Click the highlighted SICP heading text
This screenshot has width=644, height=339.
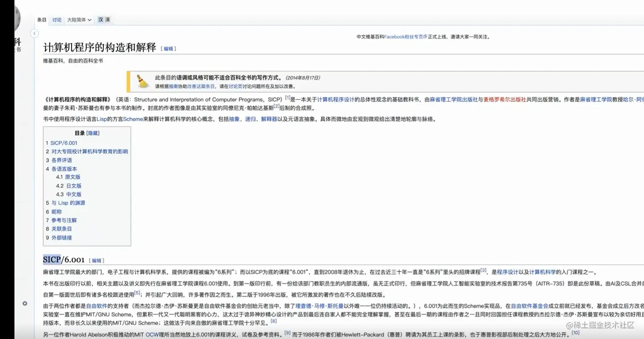pyautogui.click(x=52, y=259)
